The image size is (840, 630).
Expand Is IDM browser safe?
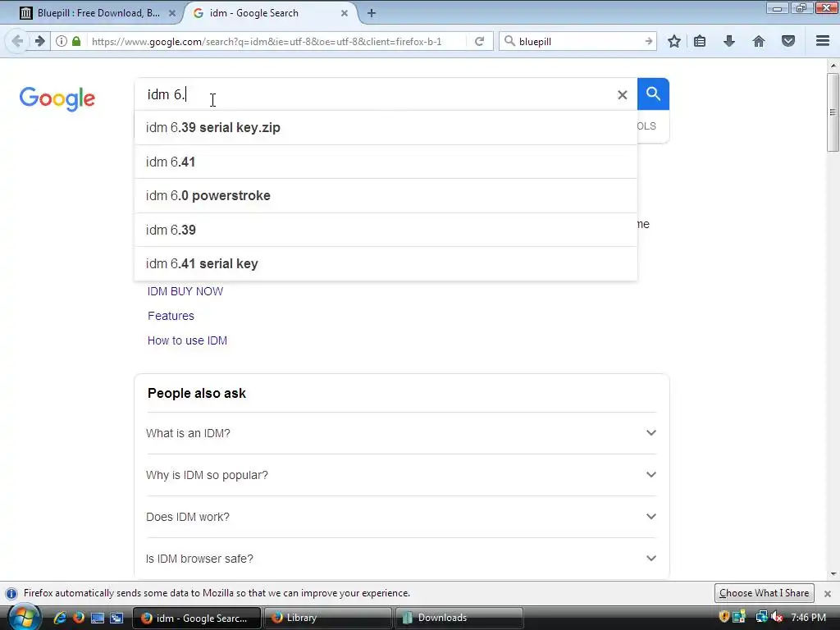tap(401, 558)
